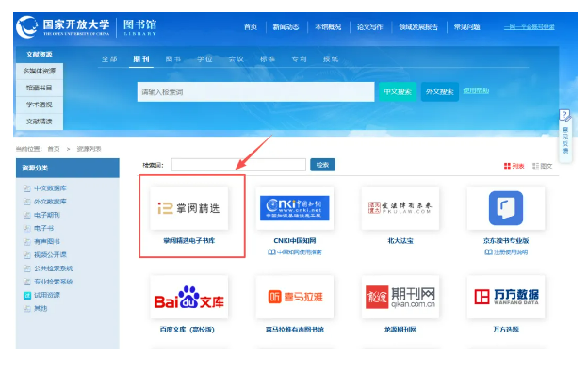Select the 多媒体资源 sidebar tab
This screenshot has width=588, height=373.
[39, 71]
